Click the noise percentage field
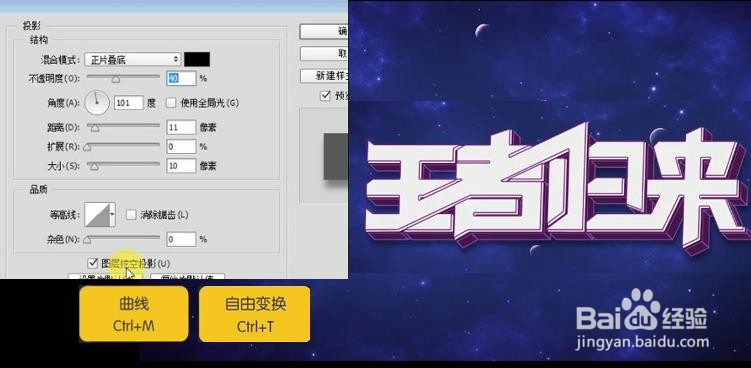The width and height of the screenshot is (751, 368). [181, 239]
